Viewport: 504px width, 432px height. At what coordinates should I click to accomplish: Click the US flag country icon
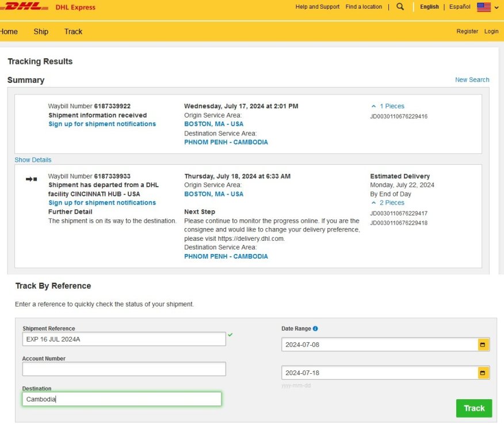(x=484, y=7)
